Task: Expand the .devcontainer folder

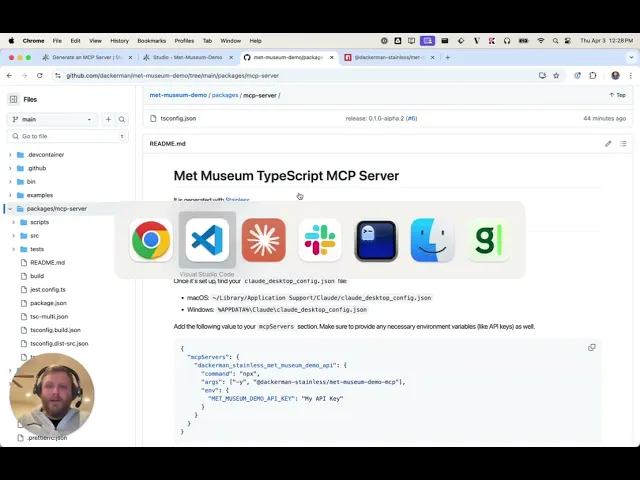Action: click(10, 155)
